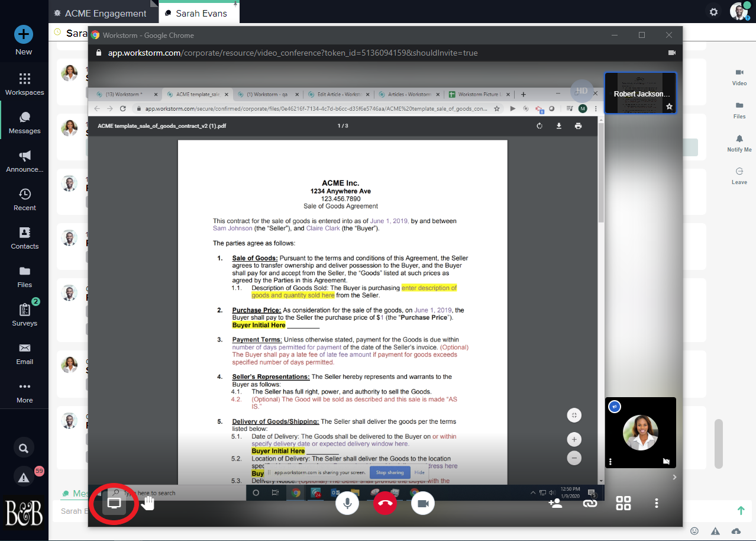
Task: Click the cloud upload icon at bottom right
Action: pyautogui.click(x=736, y=531)
